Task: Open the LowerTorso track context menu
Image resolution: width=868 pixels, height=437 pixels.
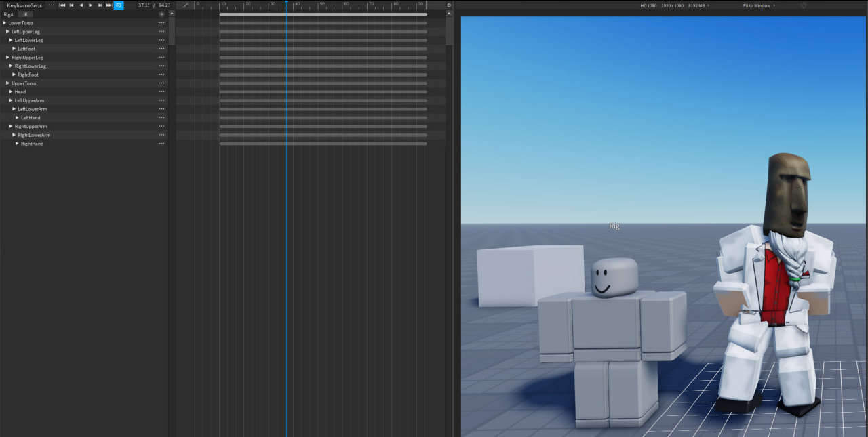Action: click(x=161, y=22)
